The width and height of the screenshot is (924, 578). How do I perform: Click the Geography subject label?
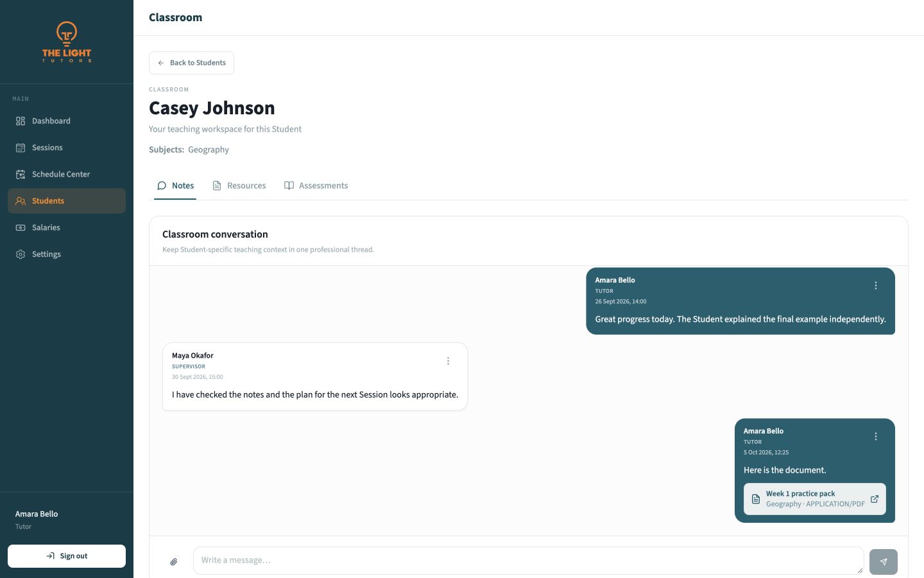[x=209, y=150]
